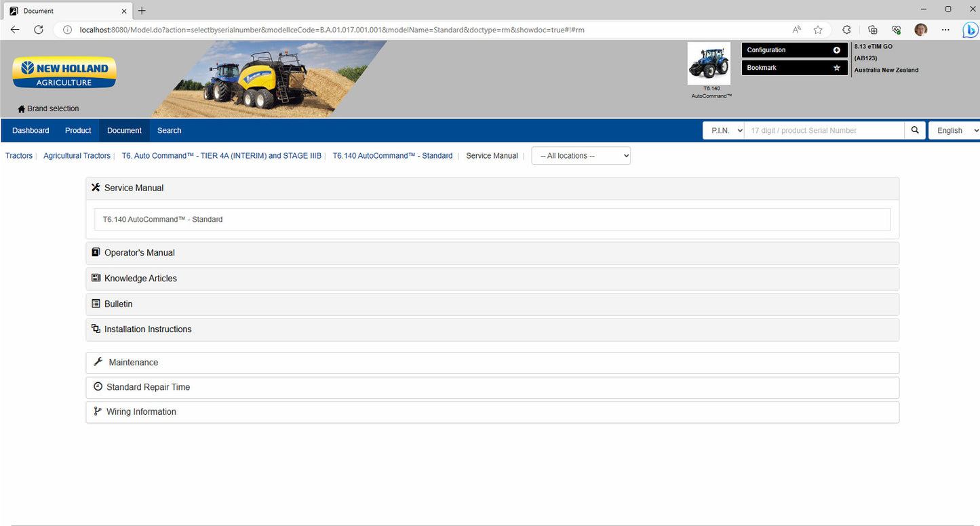
Task: Click the Document browser tab
Action: click(68, 11)
